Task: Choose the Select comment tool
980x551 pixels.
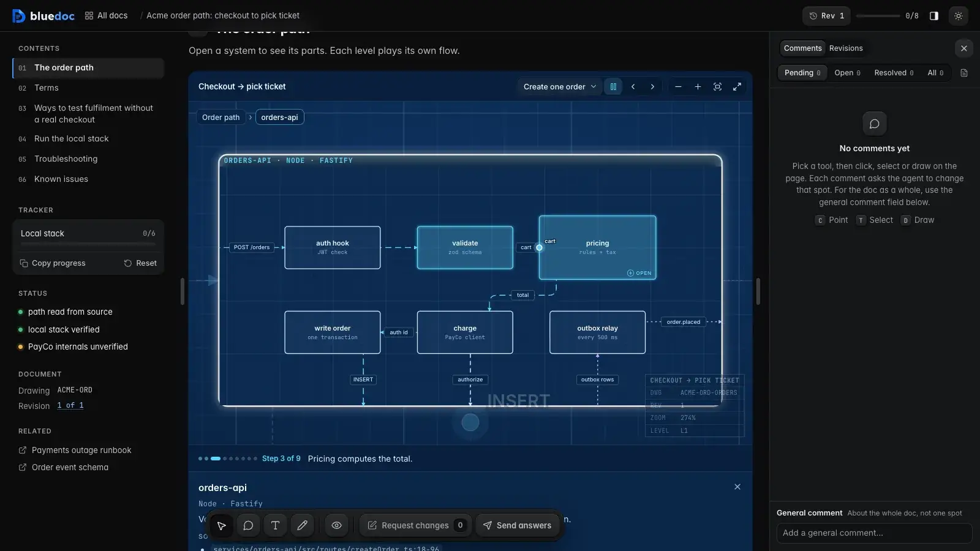Action: click(874, 220)
